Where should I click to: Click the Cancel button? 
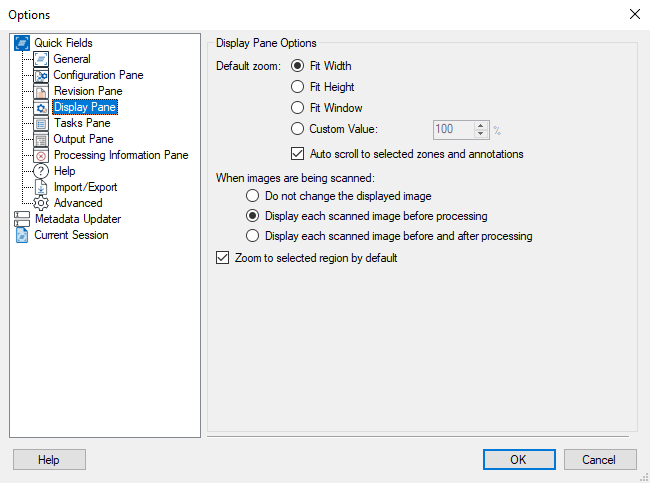point(600,459)
